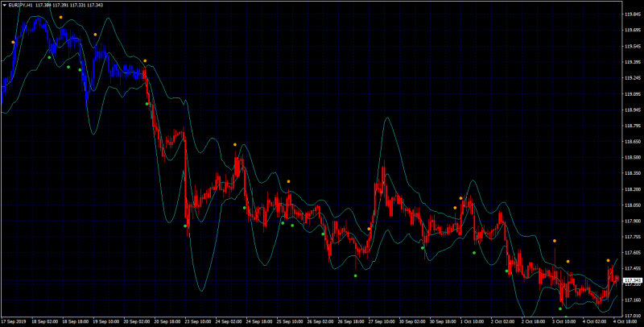
Task: Click the 117.900 price axis label
Action: pyautogui.click(x=632, y=221)
